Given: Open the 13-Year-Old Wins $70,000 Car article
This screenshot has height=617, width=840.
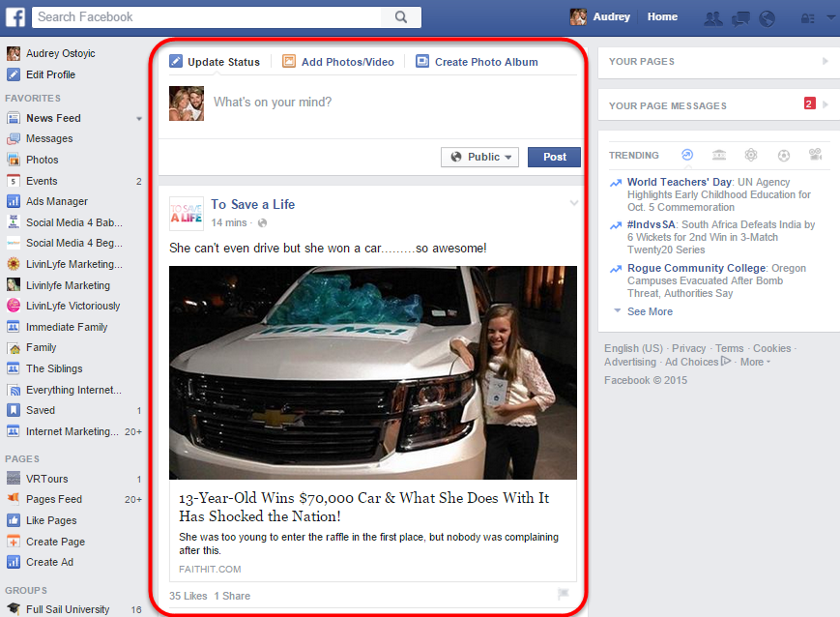Looking at the screenshot, I should pyautogui.click(x=364, y=507).
